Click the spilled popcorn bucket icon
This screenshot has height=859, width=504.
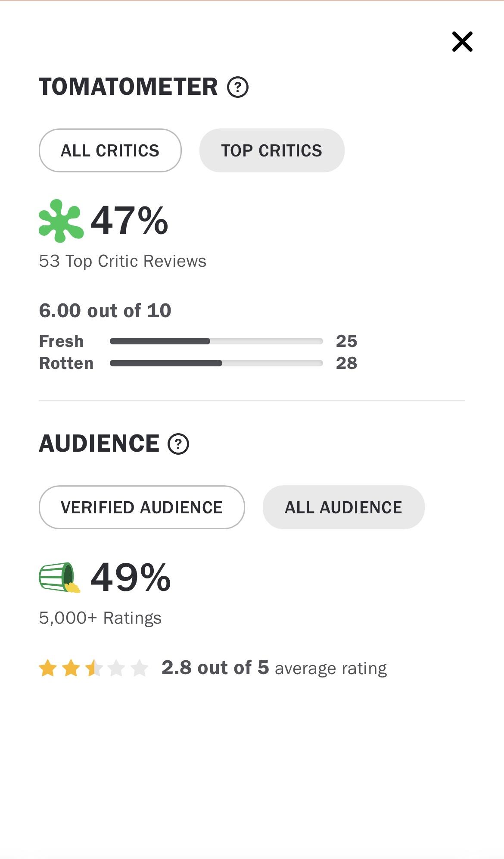[x=60, y=578]
